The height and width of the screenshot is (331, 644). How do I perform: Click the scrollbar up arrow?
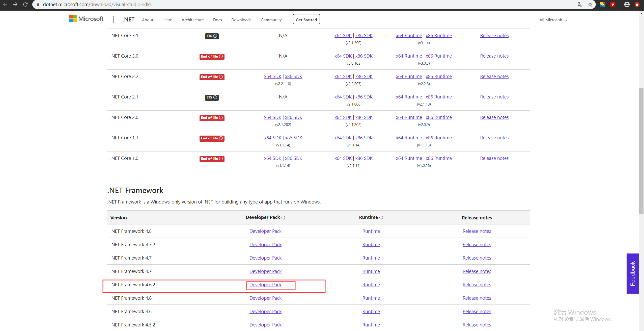tap(641, 13)
